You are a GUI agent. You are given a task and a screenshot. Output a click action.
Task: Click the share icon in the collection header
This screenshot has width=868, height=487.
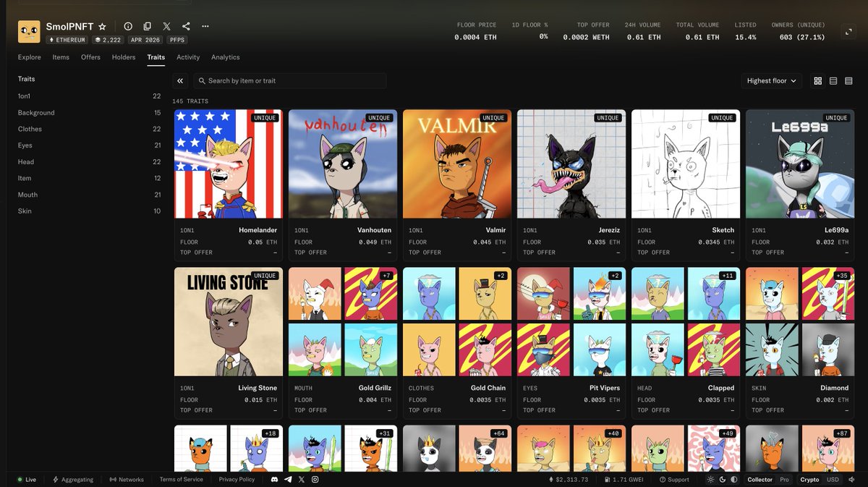(187, 26)
